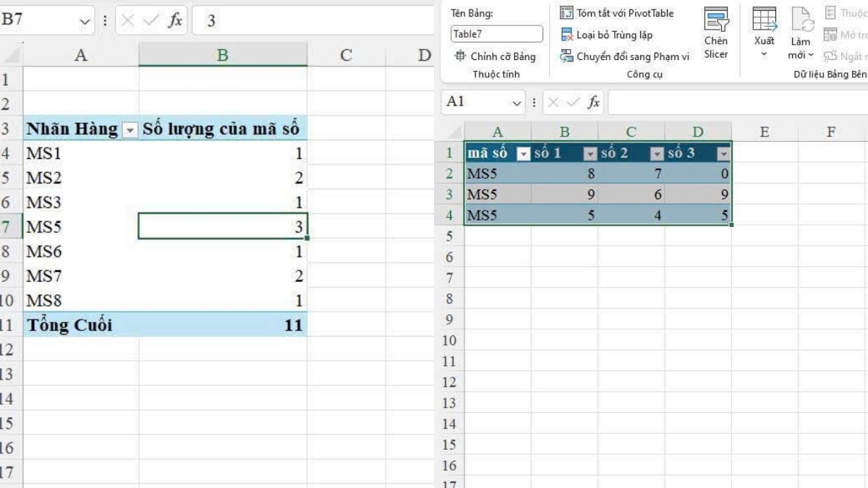Click the confirm checkmark in right formula bar
Image resolution: width=868 pixels, height=488 pixels.
(573, 102)
